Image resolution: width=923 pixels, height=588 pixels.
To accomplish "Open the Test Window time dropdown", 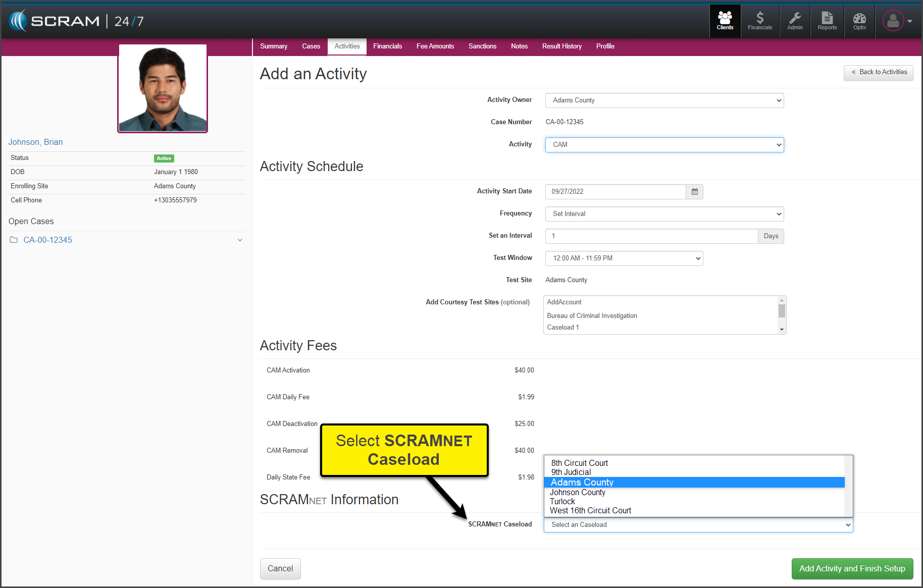I will click(624, 258).
